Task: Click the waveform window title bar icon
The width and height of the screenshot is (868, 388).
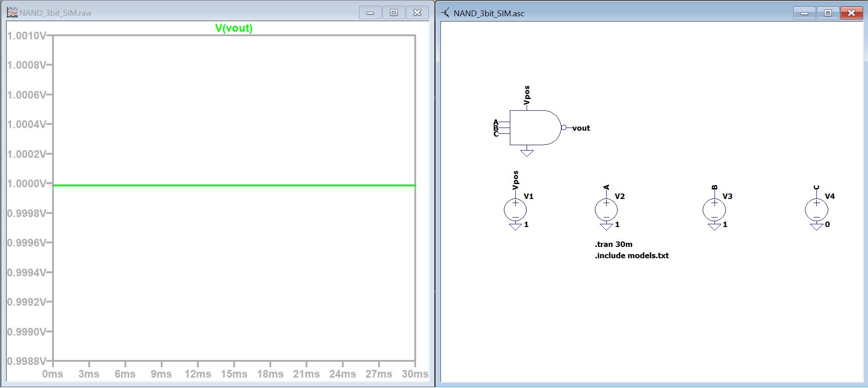Action: pos(12,13)
